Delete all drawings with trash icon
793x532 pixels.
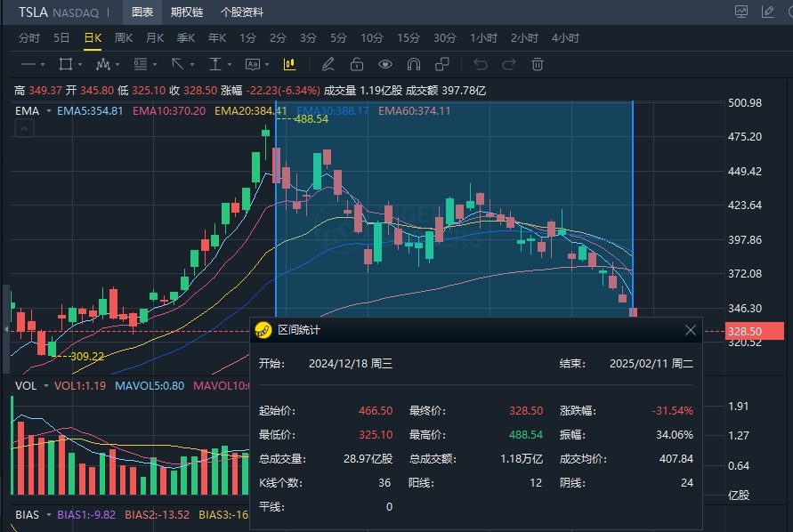point(538,64)
